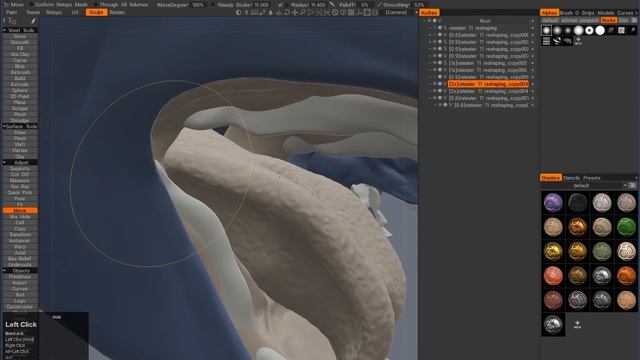Image resolution: width=640 pixels, height=360 pixels.
Task: Apply the bright orange shader sphere
Action: (x=626, y=276)
